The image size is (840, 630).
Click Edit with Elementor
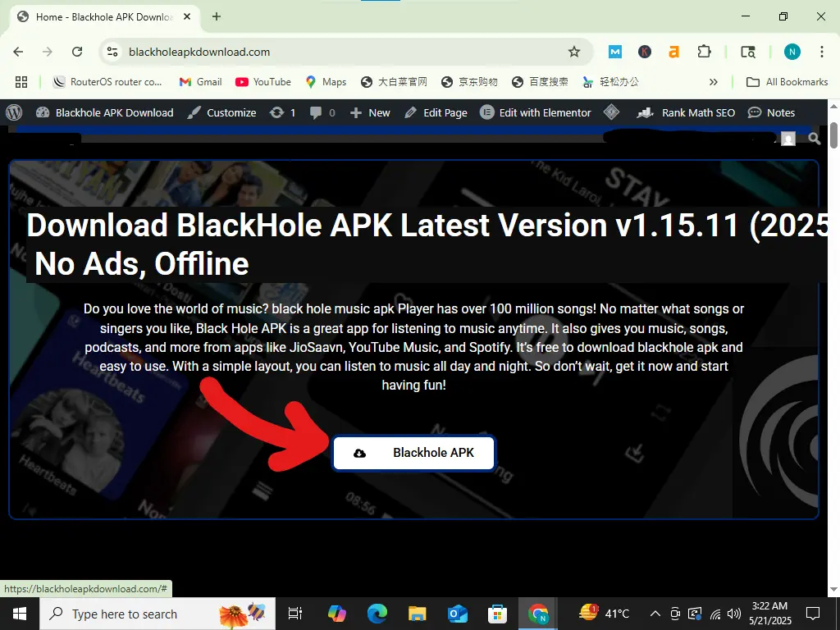pyautogui.click(x=536, y=112)
